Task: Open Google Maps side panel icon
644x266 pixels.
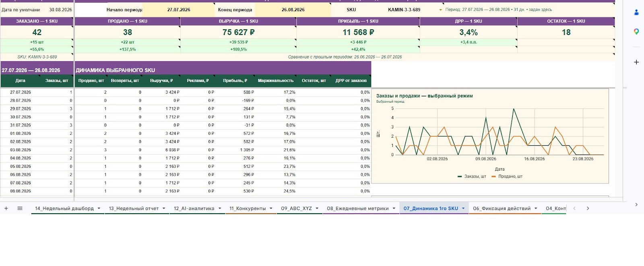Action: 636,31
